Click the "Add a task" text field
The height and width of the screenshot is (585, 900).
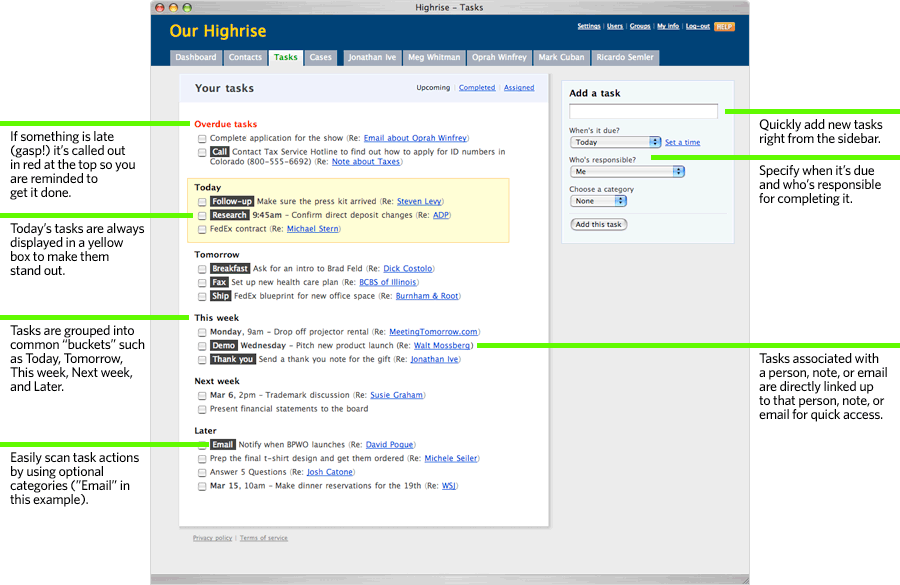pos(643,111)
